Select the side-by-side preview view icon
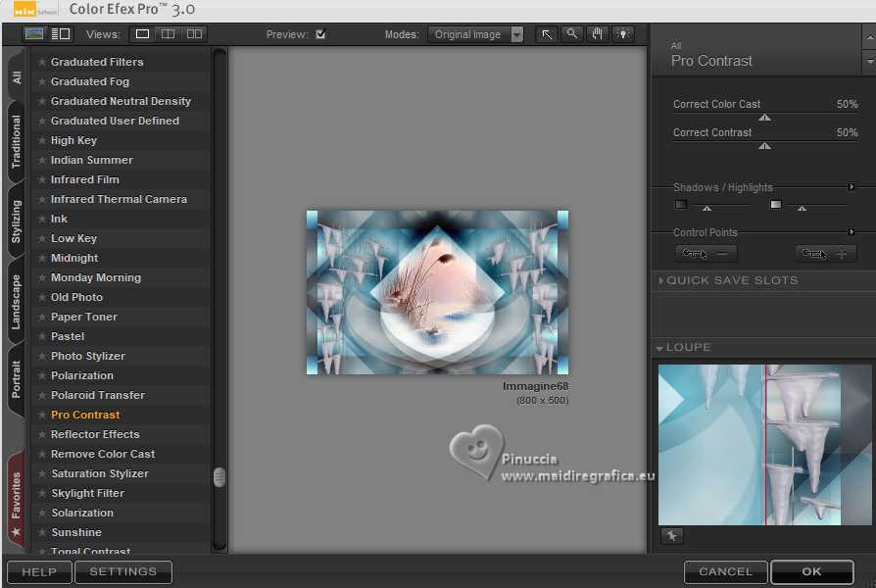The width and height of the screenshot is (876, 588). coord(194,34)
